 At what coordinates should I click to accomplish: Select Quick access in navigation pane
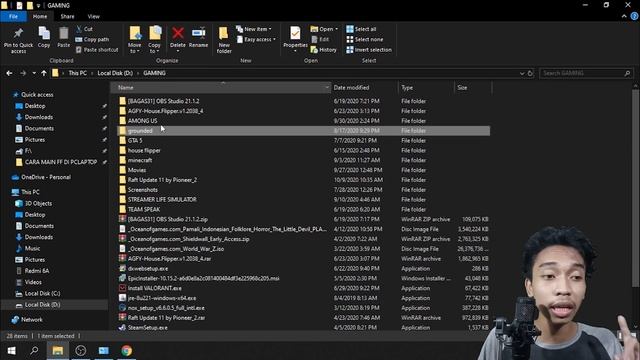[x=37, y=95]
